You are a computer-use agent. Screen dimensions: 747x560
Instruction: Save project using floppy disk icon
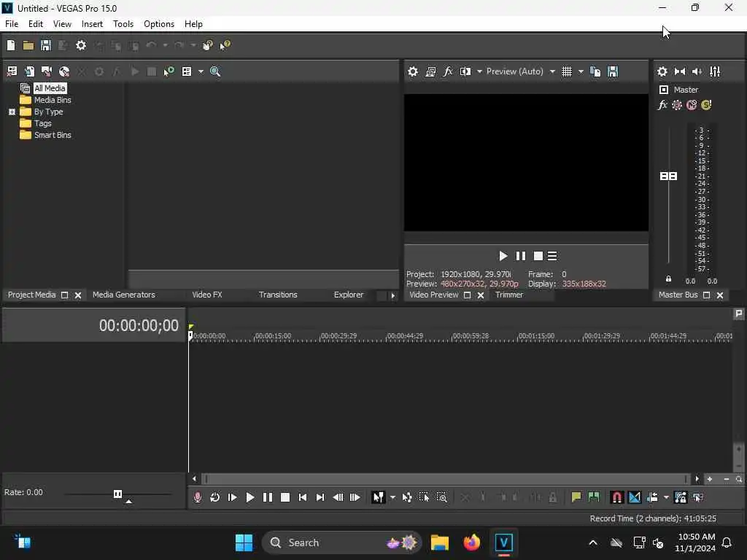46,45
